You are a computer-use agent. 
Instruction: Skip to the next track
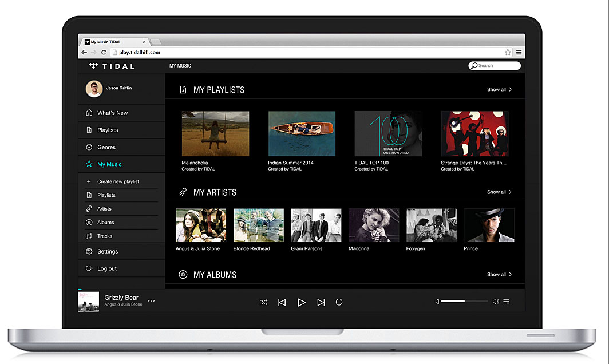coord(321,302)
